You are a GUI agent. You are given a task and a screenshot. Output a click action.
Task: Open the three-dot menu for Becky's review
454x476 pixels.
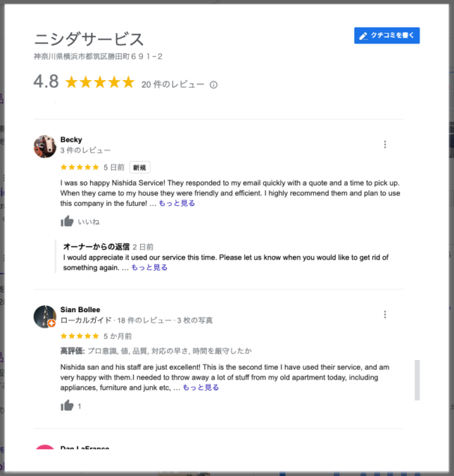click(385, 144)
